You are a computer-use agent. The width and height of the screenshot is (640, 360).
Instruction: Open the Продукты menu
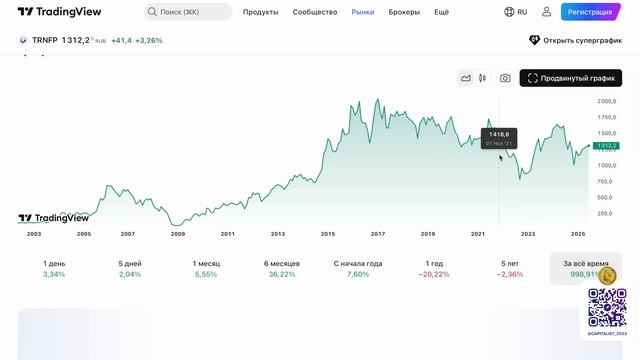pyautogui.click(x=260, y=12)
